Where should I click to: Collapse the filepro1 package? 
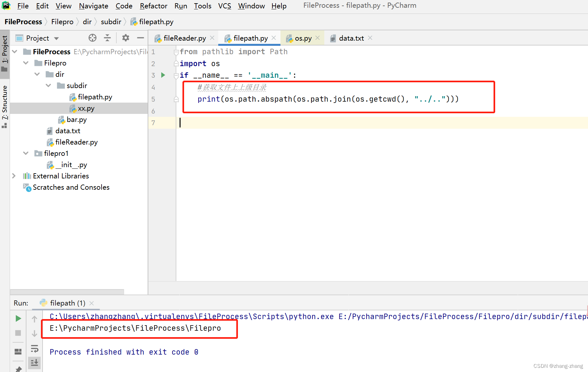[26, 153]
